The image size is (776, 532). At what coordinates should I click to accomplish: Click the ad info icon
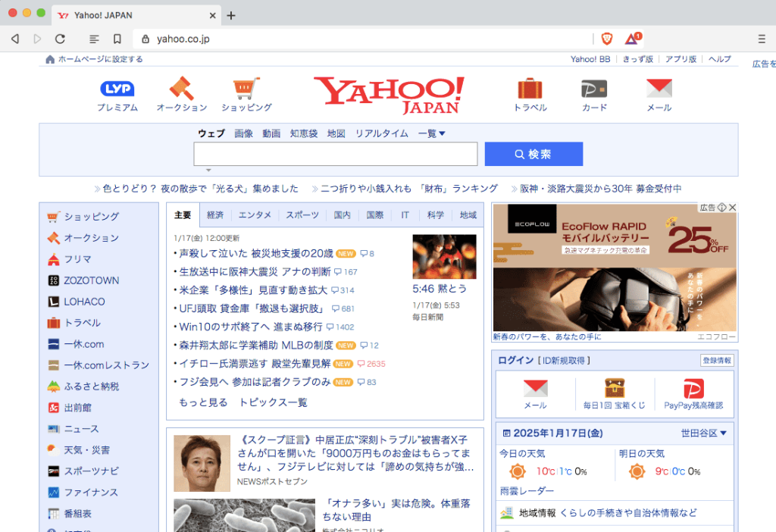click(x=722, y=208)
